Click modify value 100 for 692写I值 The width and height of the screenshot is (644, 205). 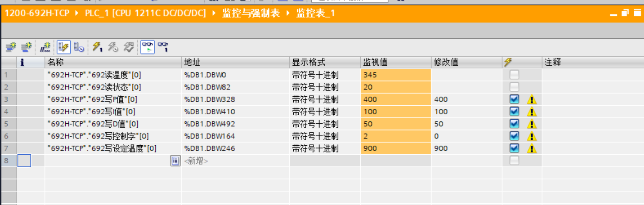[467, 112]
